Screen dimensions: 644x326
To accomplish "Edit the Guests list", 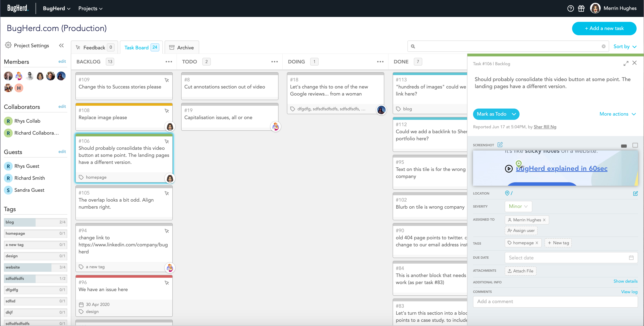I will pos(62,152).
